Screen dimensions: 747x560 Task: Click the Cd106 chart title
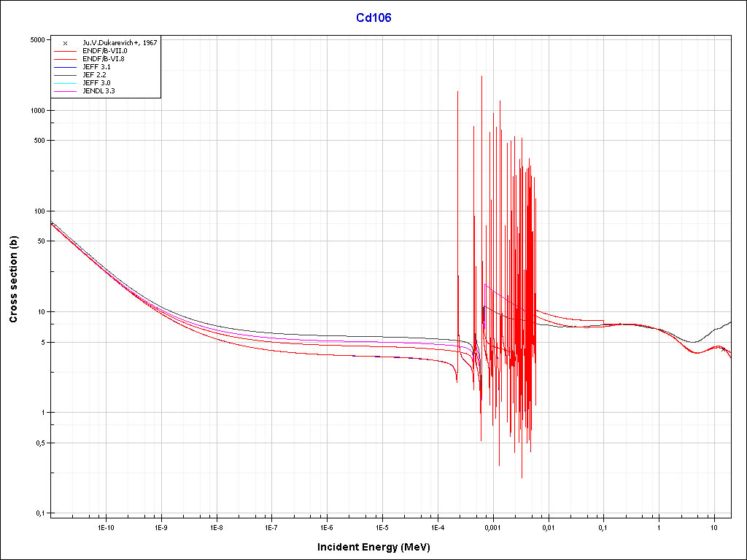click(x=373, y=17)
